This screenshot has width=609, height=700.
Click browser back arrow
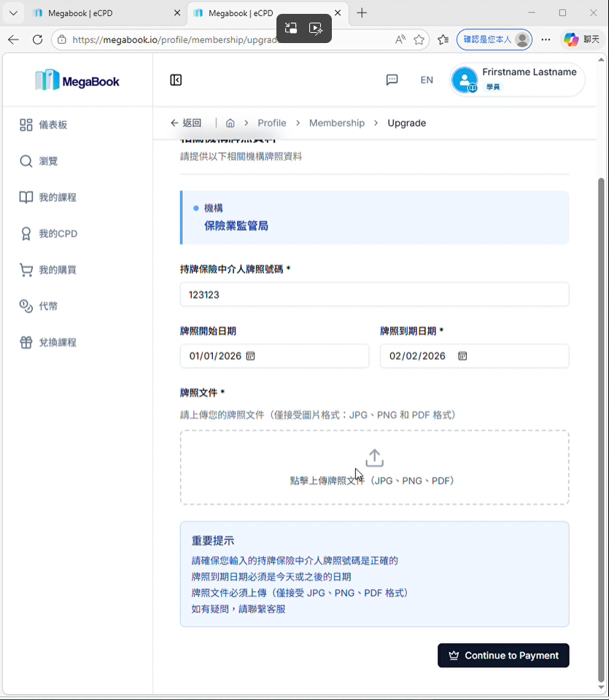tap(13, 39)
